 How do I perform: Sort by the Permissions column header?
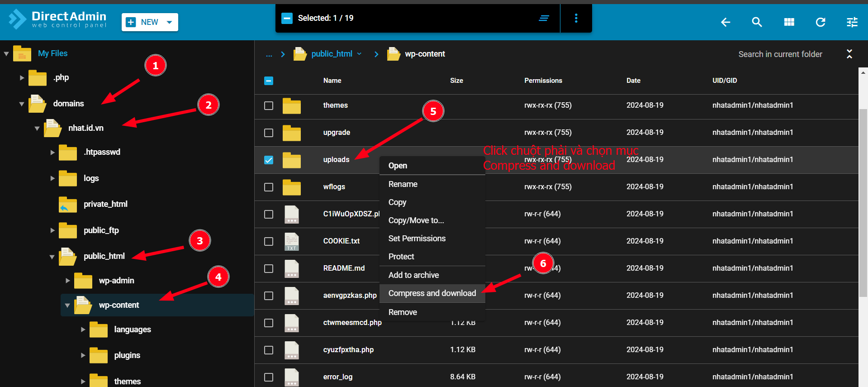543,81
